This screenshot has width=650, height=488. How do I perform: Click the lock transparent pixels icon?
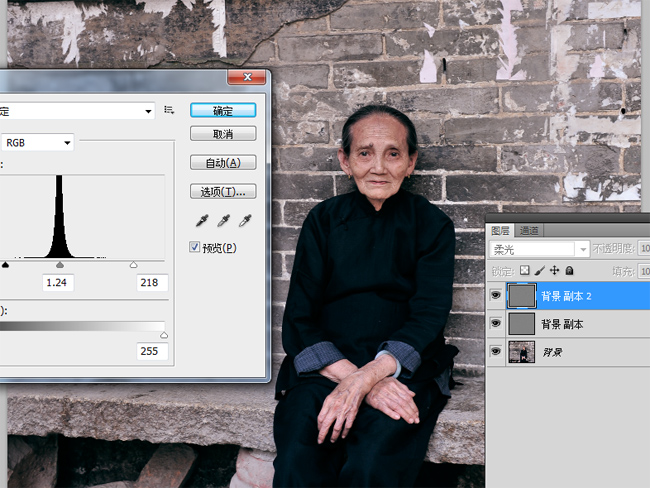click(525, 270)
